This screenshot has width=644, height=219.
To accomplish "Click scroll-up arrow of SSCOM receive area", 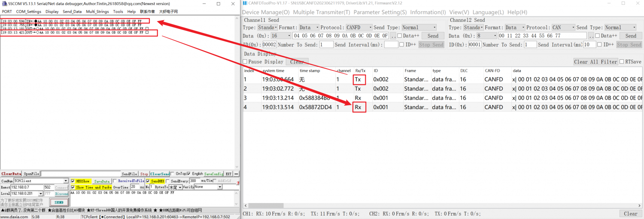I will pyautogui.click(x=237, y=18).
